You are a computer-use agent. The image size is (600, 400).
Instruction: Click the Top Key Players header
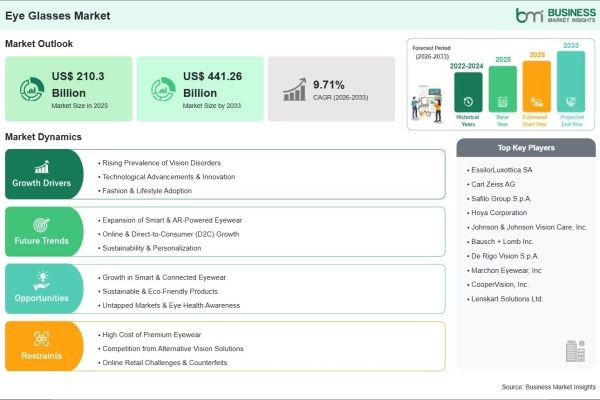point(526,148)
